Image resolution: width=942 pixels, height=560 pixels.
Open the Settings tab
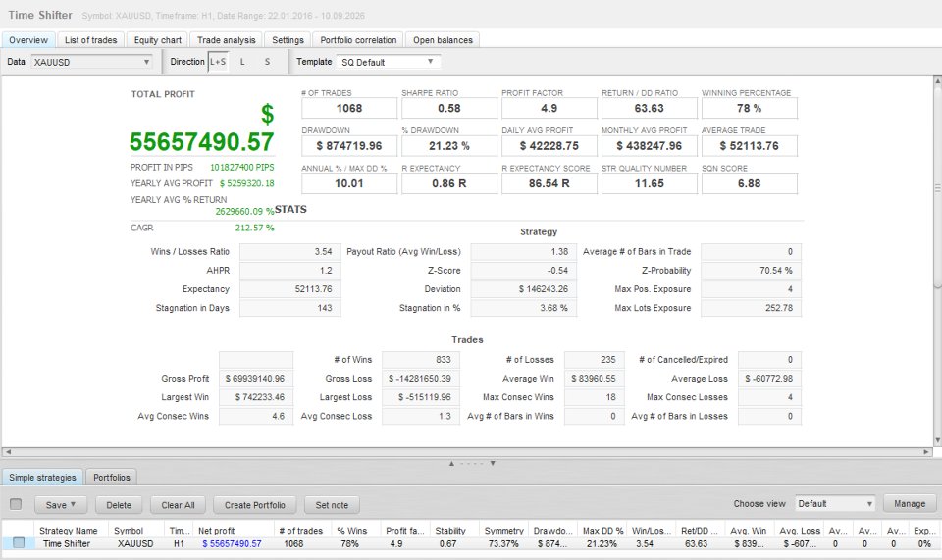pyautogui.click(x=288, y=40)
